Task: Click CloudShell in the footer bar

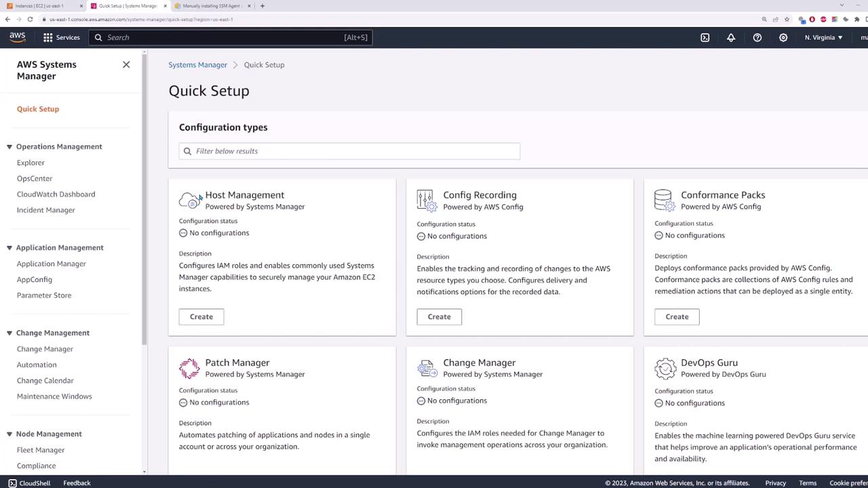Action: tap(29, 483)
